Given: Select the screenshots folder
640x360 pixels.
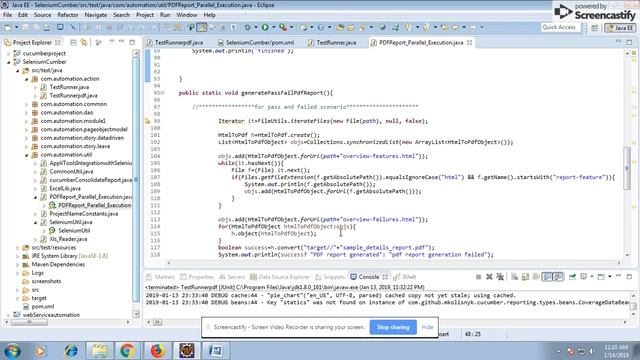Looking at the screenshot, I should coord(46,282).
